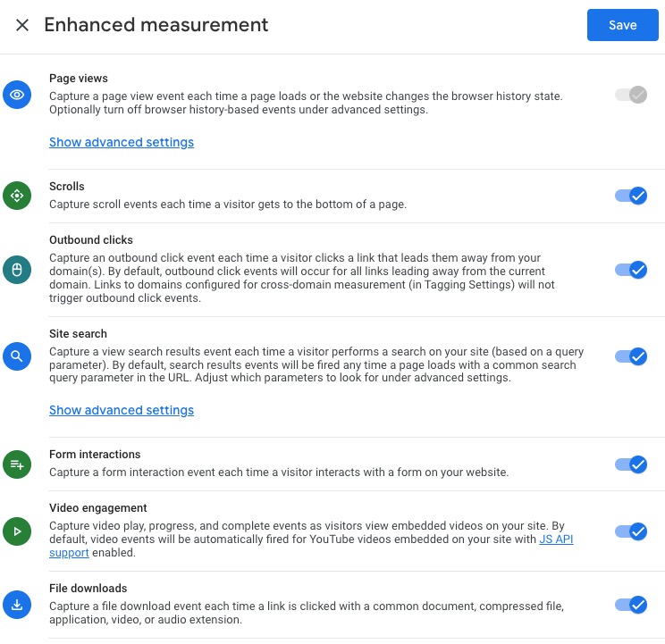Close the Enhanced measurement panel
665x644 pixels.
click(x=22, y=25)
